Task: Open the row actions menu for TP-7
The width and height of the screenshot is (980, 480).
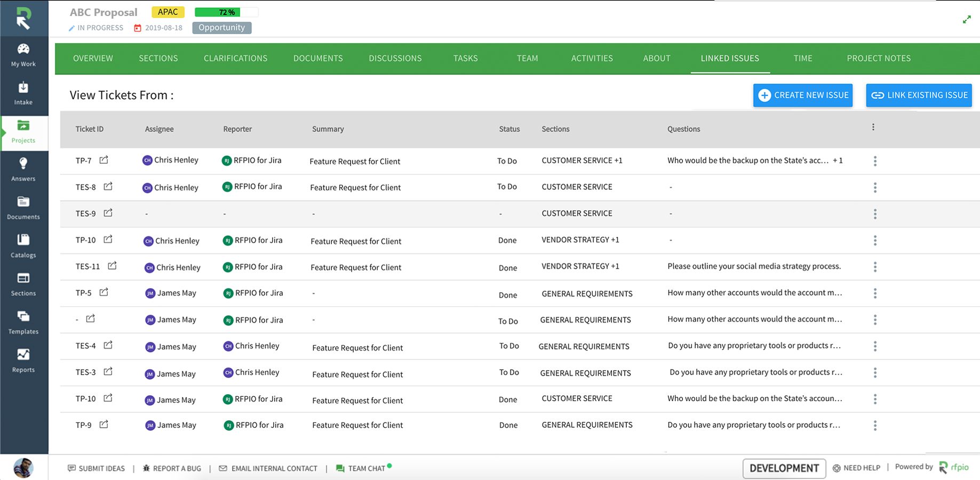Action: [x=875, y=161]
